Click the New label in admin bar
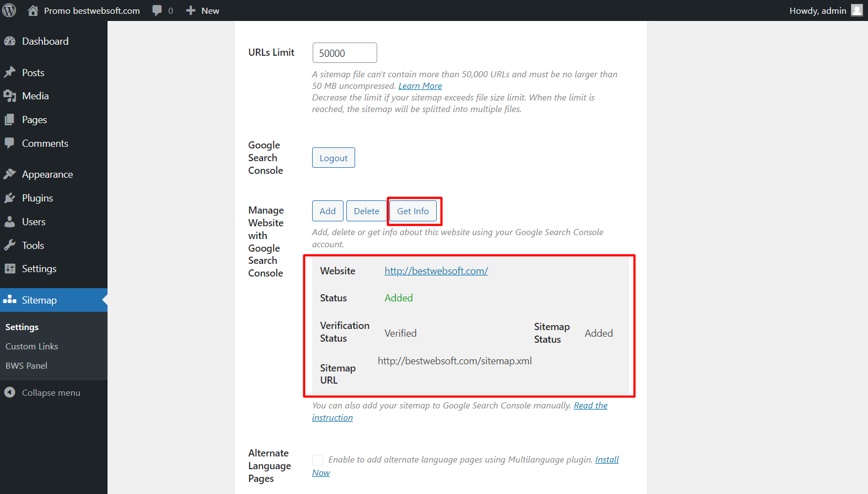 (x=211, y=10)
